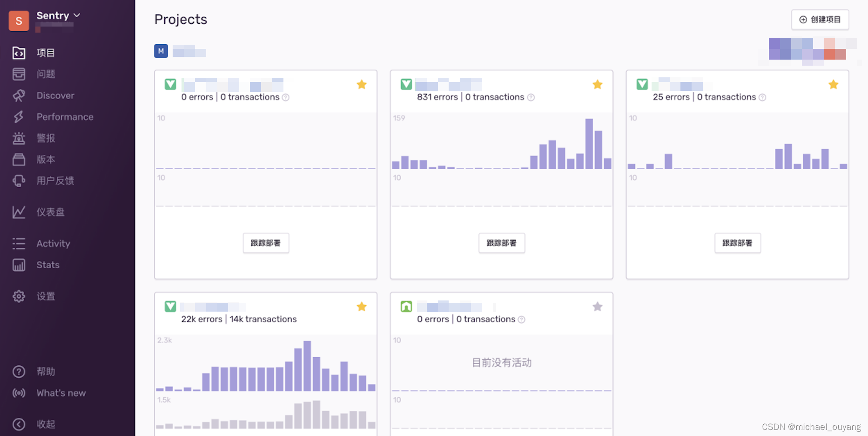Screen dimensions: 868x436
Task: Unstar the project with 0 errors in the top row
Action: pos(362,84)
